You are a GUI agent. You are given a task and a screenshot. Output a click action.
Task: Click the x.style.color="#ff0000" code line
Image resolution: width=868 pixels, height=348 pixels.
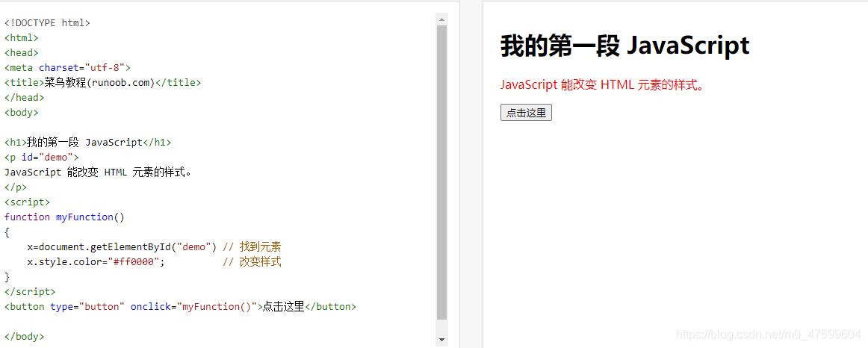[x=96, y=262]
